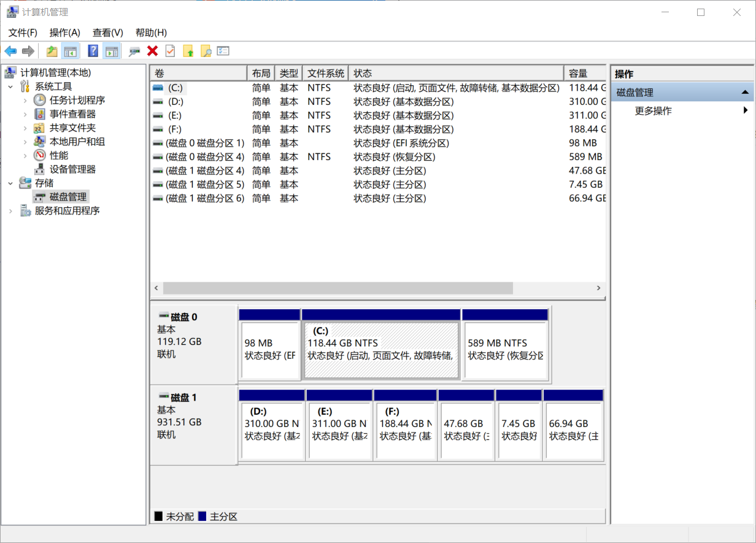Select the 磁盘 0 磁盘分区 4 row
Screen dimensions: 756x543
coord(378,156)
